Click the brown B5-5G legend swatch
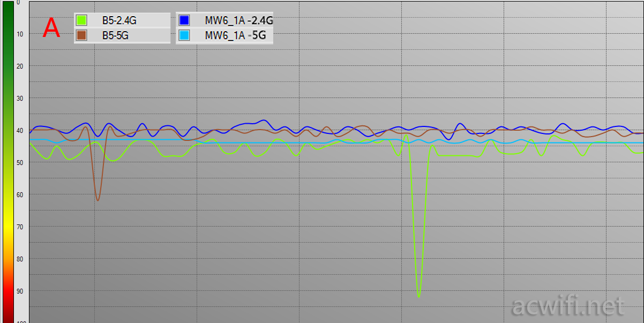The height and width of the screenshot is (323, 644). coord(81,36)
